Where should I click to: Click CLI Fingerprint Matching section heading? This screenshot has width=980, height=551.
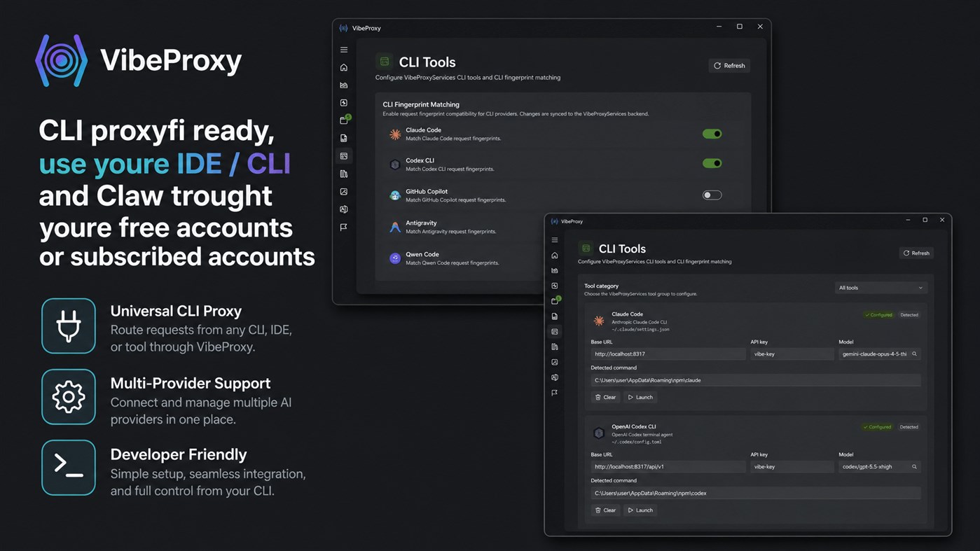(x=421, y=104)
